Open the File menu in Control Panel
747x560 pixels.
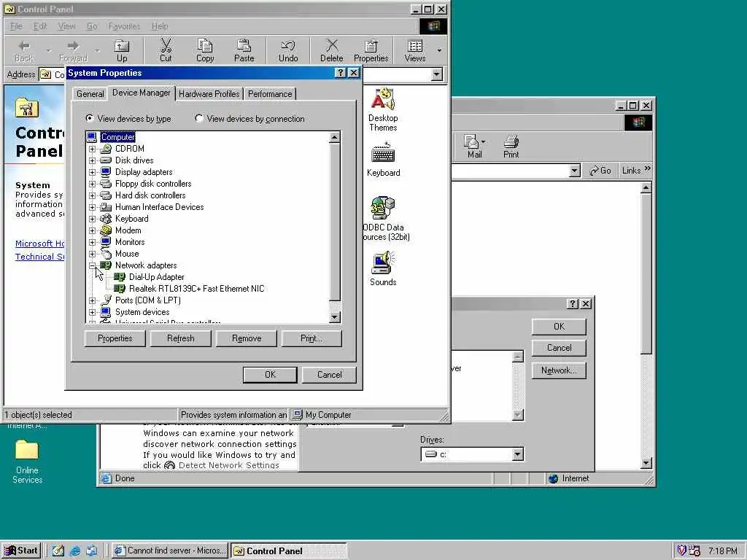click(16, 26)
